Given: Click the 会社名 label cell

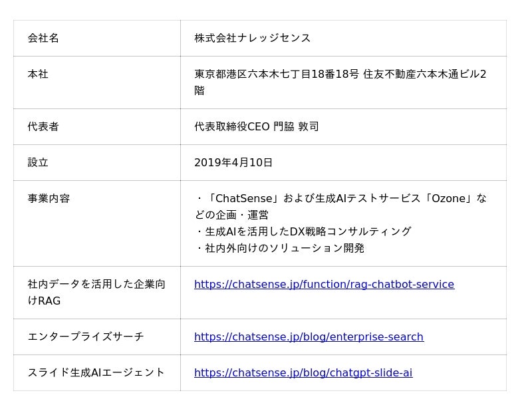Looking at the screenshot, I should 43,39.
